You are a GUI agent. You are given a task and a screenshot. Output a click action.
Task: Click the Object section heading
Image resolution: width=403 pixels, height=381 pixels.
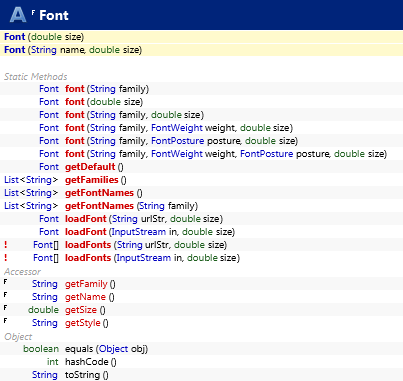point(18,337)
